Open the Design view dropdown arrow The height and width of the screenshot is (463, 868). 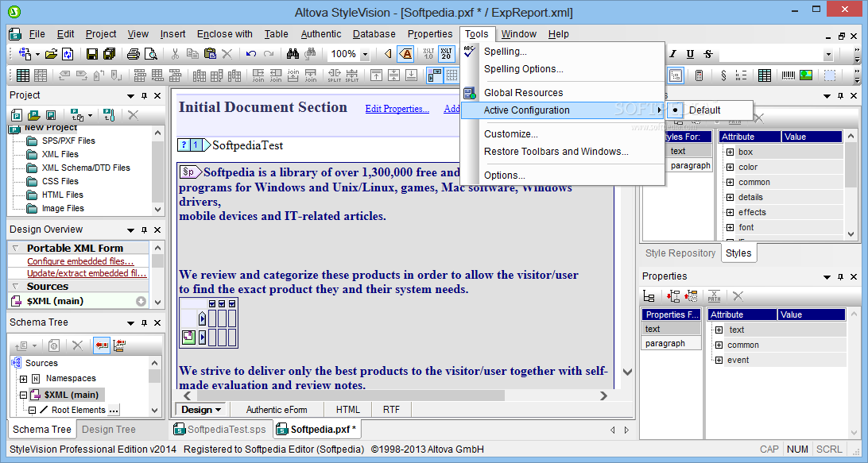point(218,410)
